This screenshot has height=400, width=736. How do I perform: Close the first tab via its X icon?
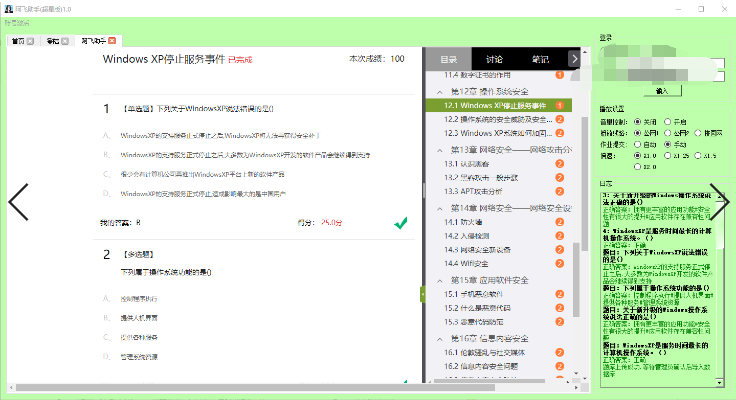(x=31, y=41)
